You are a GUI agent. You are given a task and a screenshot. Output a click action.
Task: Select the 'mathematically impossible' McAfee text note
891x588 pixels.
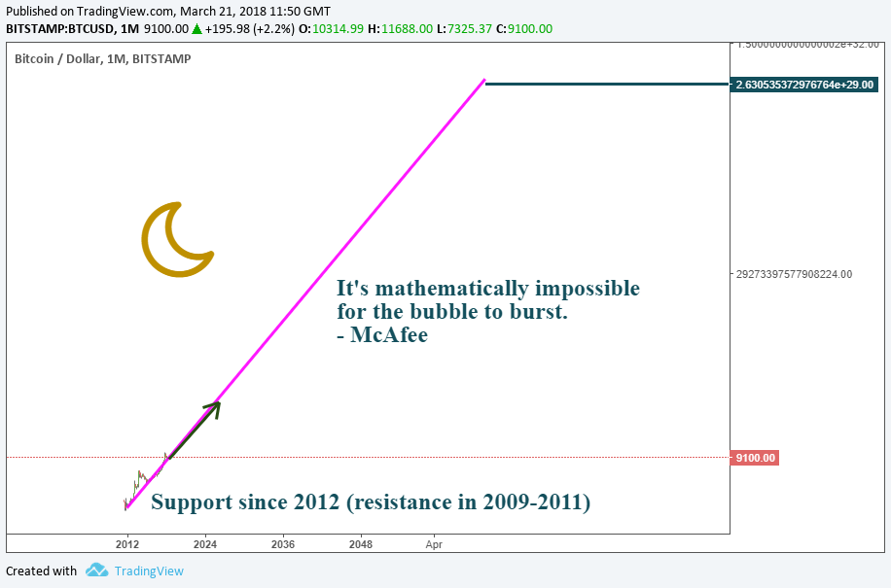coord(488,311)
